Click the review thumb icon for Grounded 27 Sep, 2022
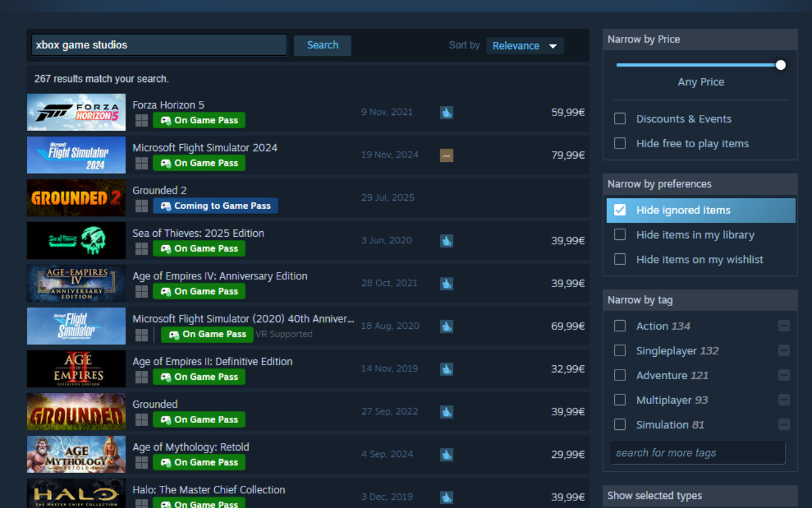The width and height of the screenshot is (812, 508). (447, 411)
